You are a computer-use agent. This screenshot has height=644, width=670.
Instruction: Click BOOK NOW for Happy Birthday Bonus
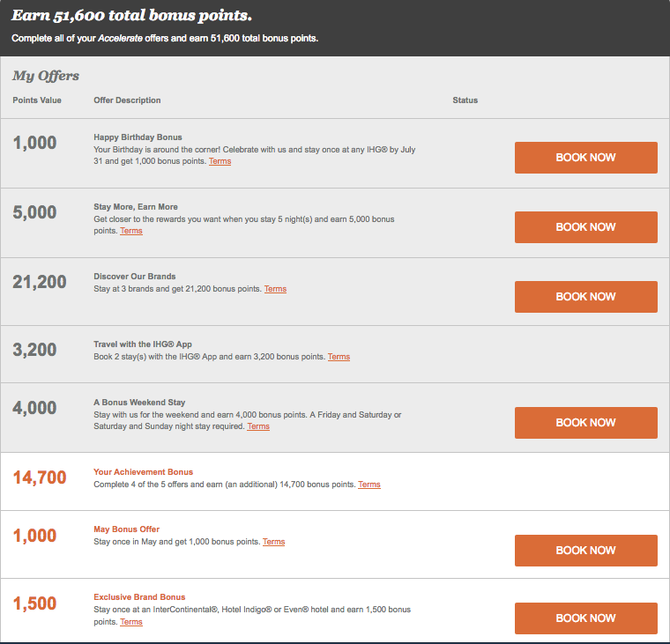click(585, 158)
